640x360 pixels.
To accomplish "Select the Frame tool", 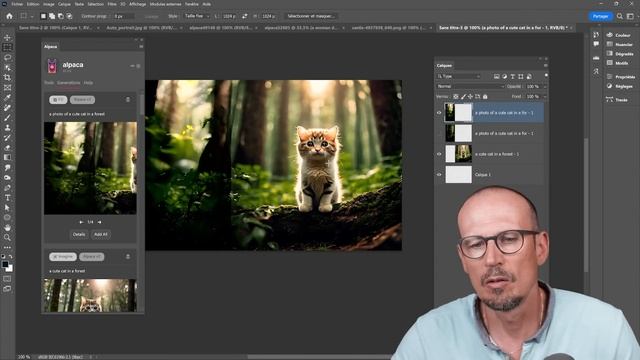I will (x=7, y=87).
